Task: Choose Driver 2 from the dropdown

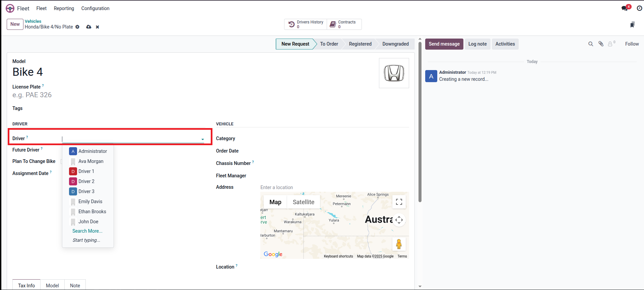Action: coord(88,181)
